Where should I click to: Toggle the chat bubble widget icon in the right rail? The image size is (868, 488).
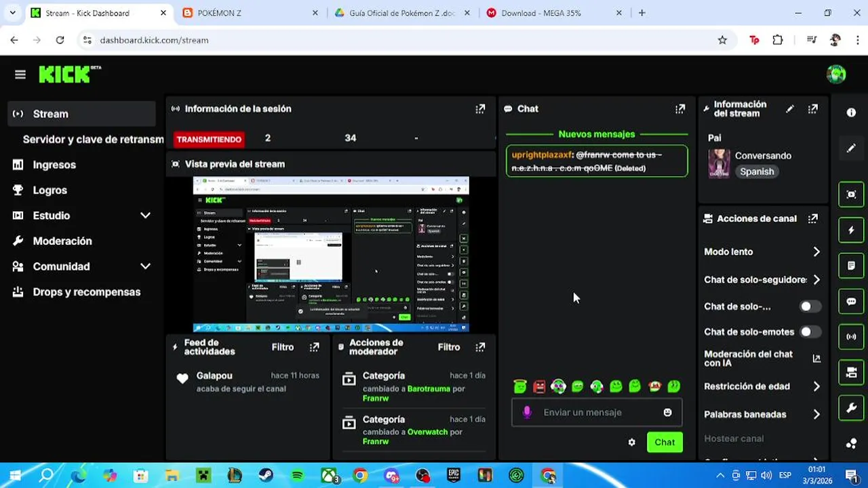(x=852, y=301)
